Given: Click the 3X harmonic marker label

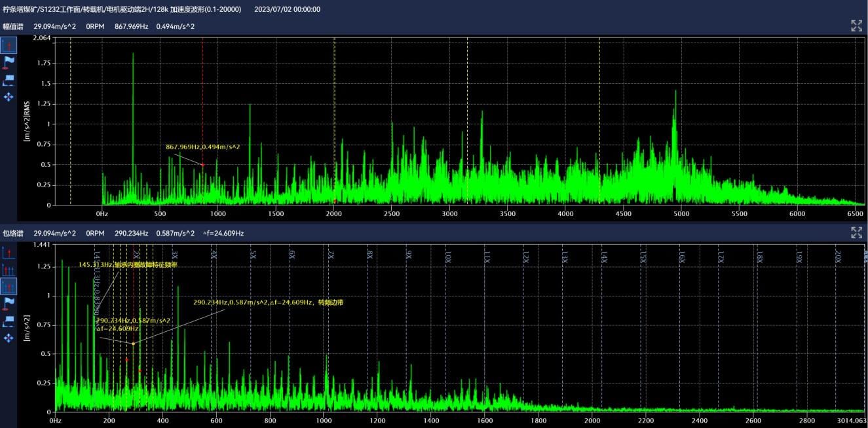Looking at the screenshot, I should point(175,255).
